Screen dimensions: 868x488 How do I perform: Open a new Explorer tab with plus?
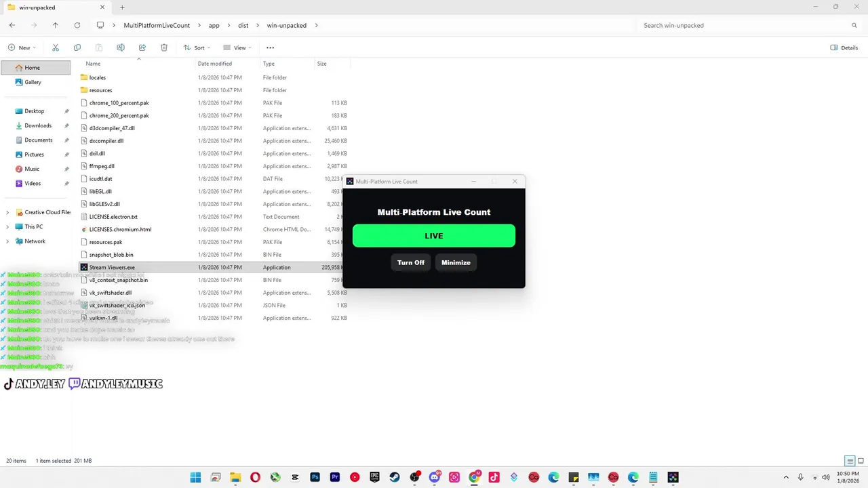click(x=122, y=7)
